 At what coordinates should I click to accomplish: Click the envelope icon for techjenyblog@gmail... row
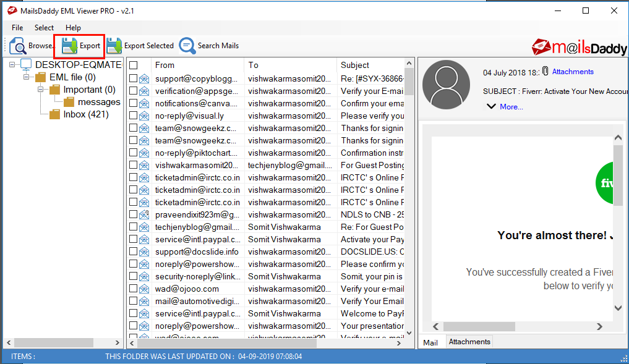(144, 227)
